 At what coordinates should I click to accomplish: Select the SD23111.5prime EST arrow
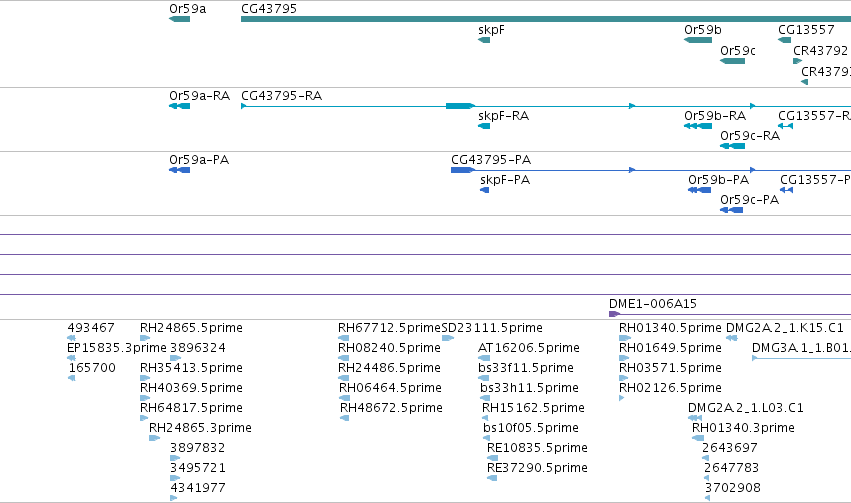tap(448, 338)
